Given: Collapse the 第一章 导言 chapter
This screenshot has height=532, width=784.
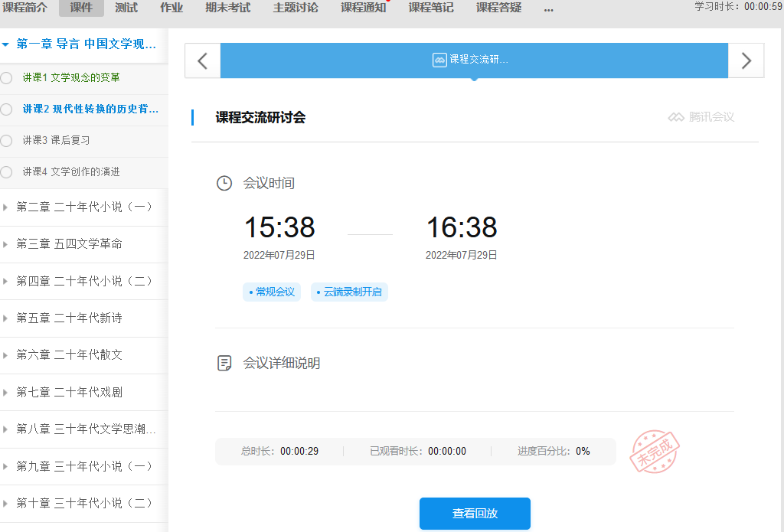Looking at the screenshot, I should [8, 45].
